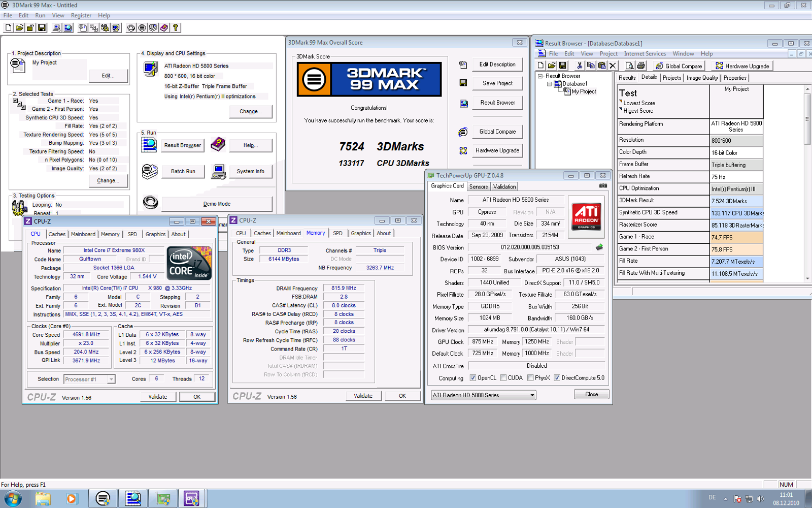Open Windows Explorer from the taskbar

pos(43,498)
